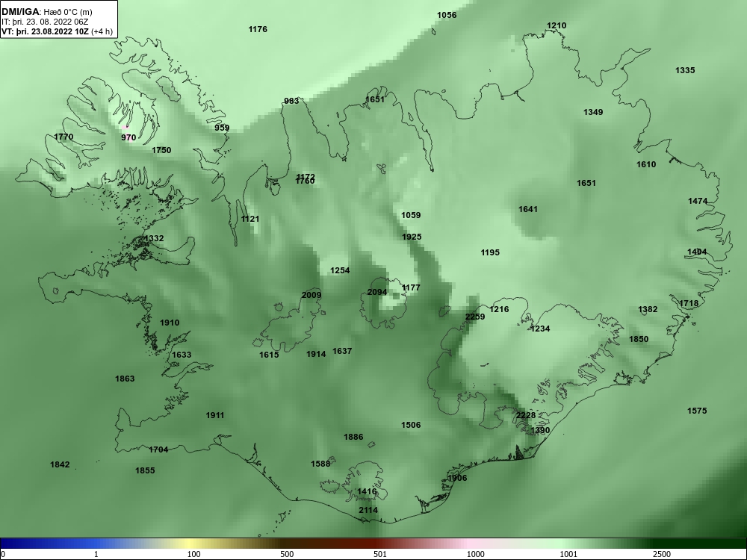Screen dimensions: 747x560
Task: Click the map value 1914
Action: click(x=316, y=354)
